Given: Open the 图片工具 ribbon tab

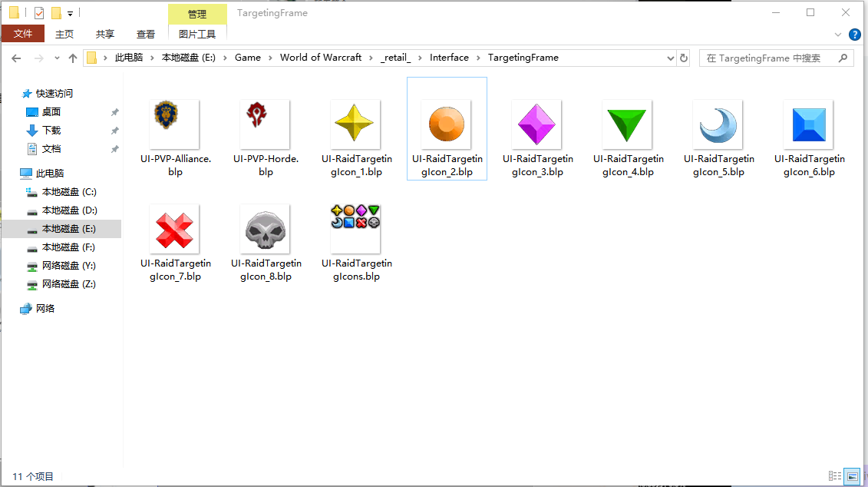Looking at the screenshot, I should point(197,35).
